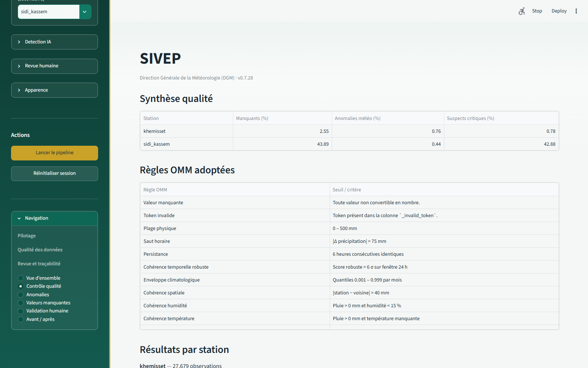Click the Cohérence temporelle robuste cell
This screenshot has width=588, height=368.
pyautogui.click(x=235, y=267)
